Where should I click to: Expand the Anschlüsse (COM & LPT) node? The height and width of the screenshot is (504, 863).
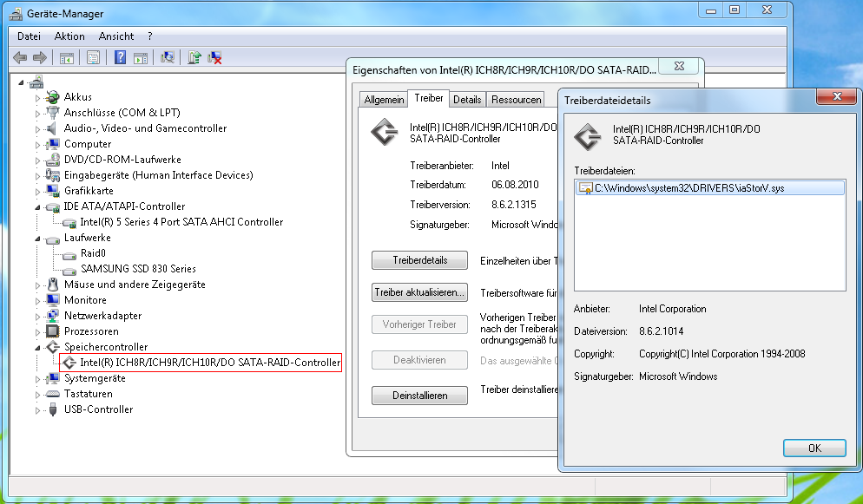37,114
